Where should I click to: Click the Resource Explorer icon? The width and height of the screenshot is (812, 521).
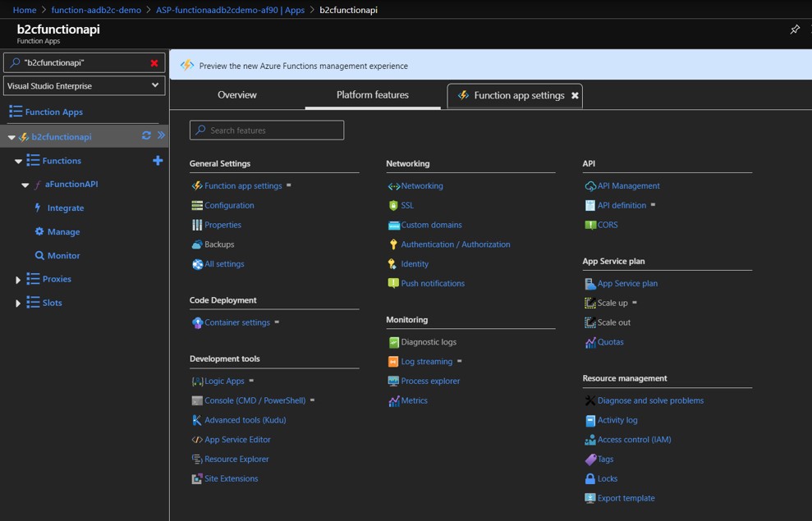click(x=197, y=459)
